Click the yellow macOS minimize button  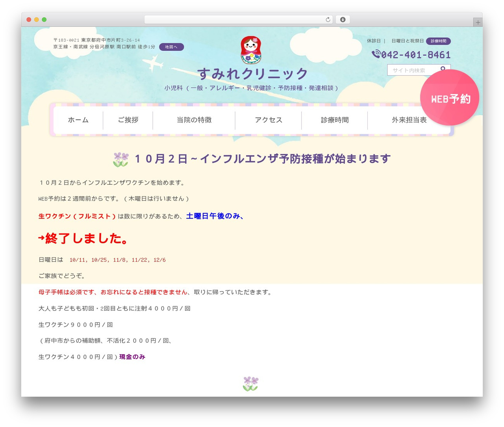coord(36,20)
